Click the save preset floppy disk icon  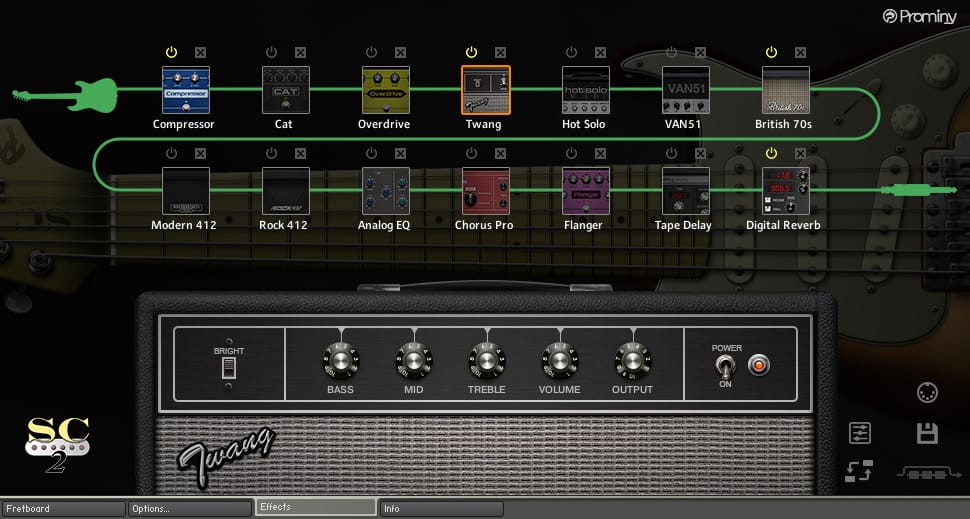[927, 433]
